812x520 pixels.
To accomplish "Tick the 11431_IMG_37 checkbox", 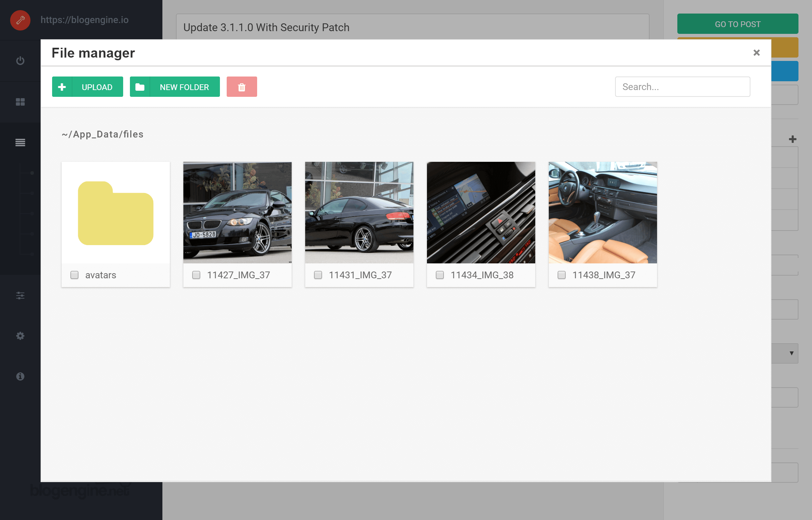I will pyautogui.click(x=318, y=275).
